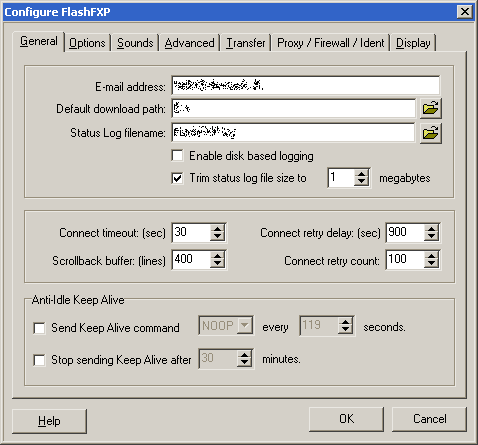Switch to the General tab
The width and height of the screenshot is (478, 445).
[39, 41]
